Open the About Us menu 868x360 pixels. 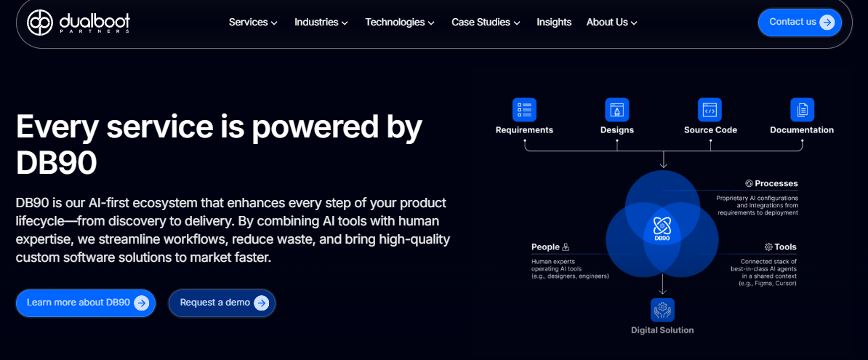pyautogui.click(x=611, y=22)
